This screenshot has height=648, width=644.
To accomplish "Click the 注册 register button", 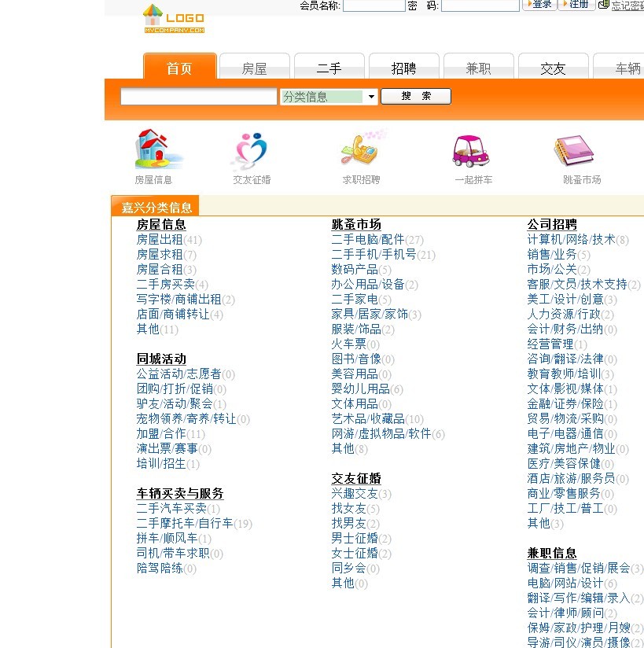I will coord(576,5).
